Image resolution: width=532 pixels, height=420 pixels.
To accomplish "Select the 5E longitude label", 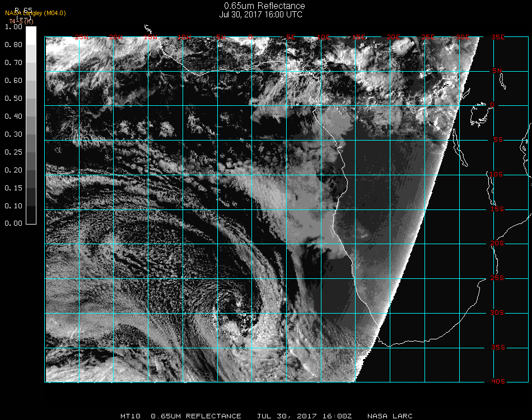I will click(x=291, y=37).
